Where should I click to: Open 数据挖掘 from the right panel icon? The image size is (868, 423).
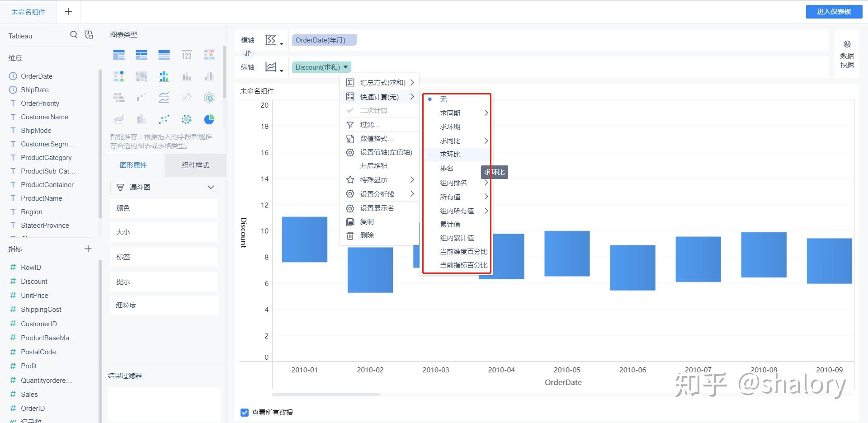[x=847, y=53]
